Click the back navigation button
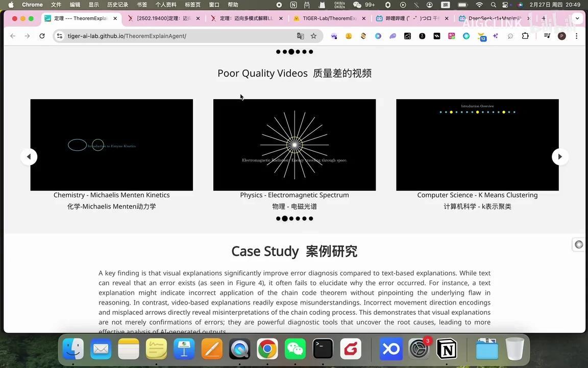Viewport: 588px width, 368px height. pos(13,36)
